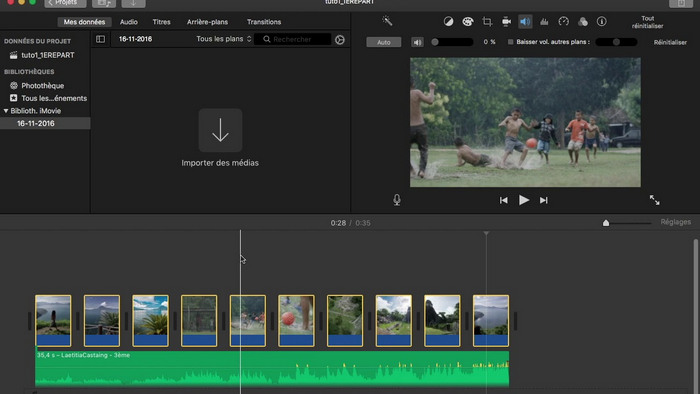Select the fifth clip of boys playing soccer
This screenshot has width=700, height=394.
click(248, 320)
